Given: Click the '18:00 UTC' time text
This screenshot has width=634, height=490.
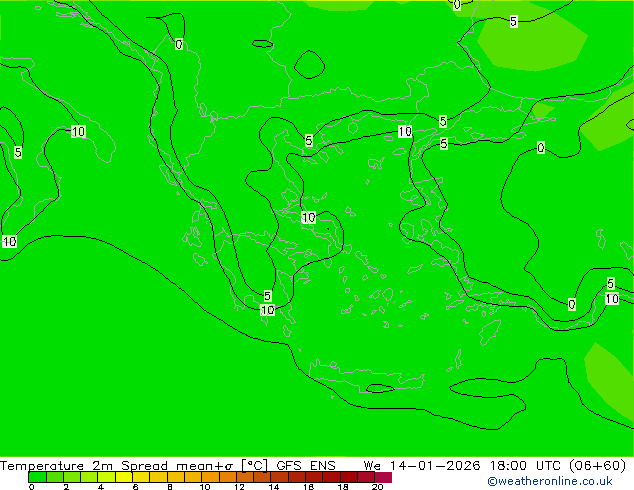Looking at the screenshot, I should [525, 466].
